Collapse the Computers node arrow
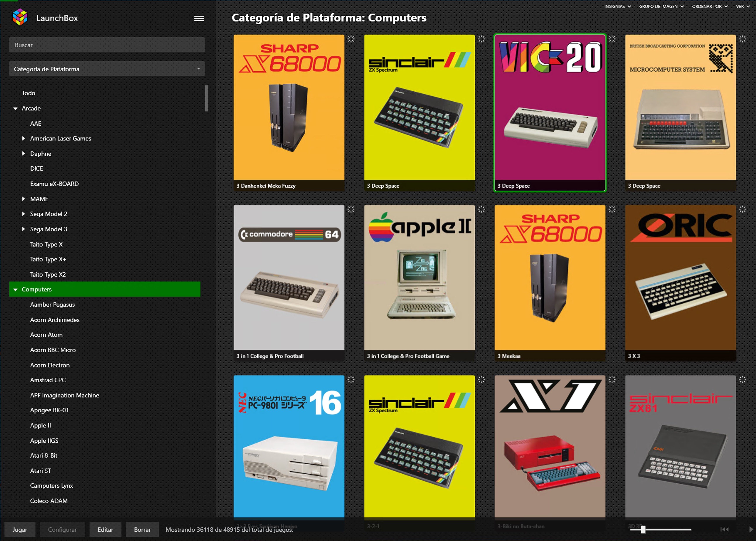 tap(15, 290)
